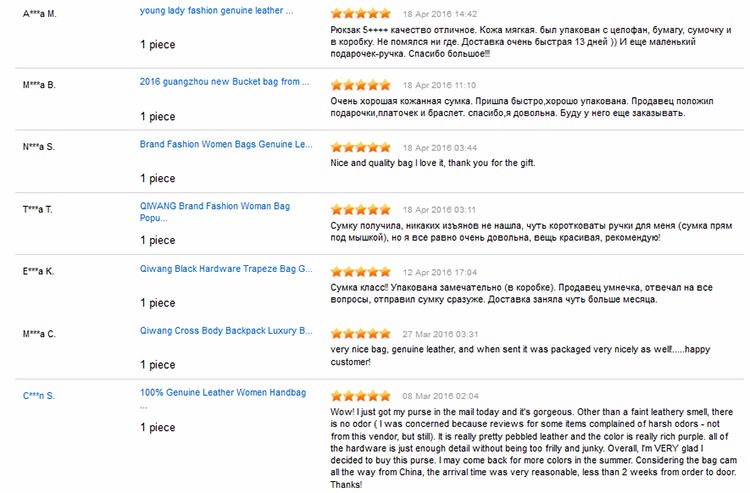
Task: Open 'Brand Fashion Women Bags Genuine' link
Action: click(227, 145)
